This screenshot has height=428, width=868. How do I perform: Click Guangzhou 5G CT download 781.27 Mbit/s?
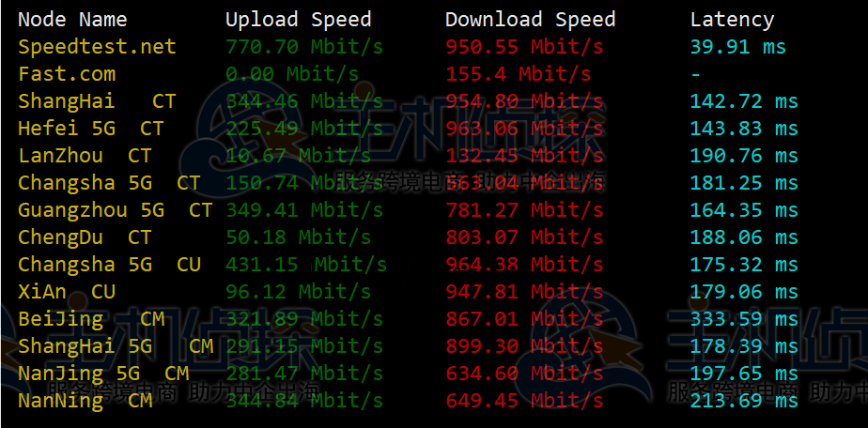(524, 210)
